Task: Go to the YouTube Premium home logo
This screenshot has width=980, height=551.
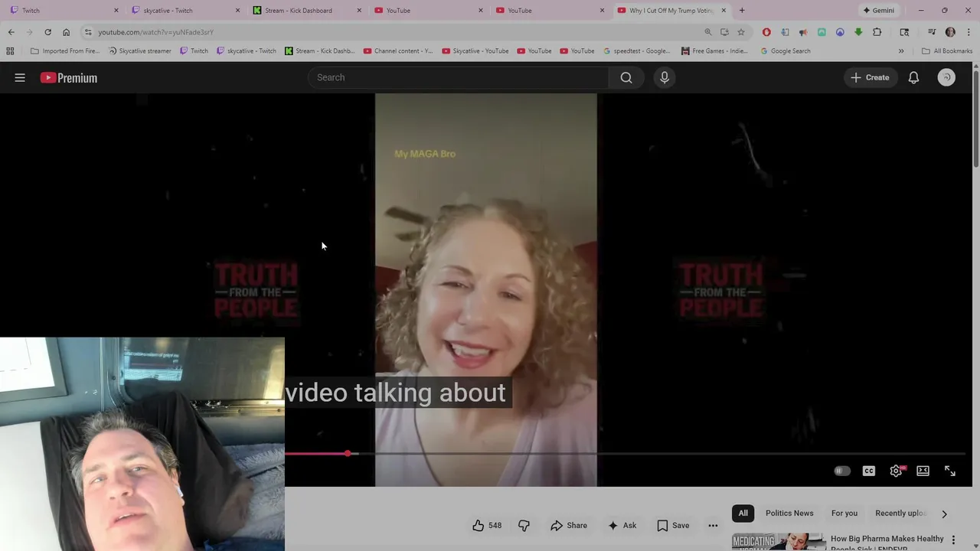Action: pos(69,77)
